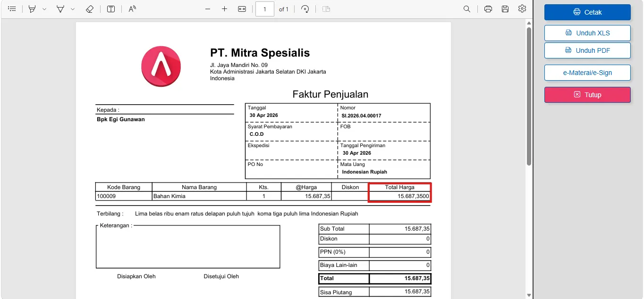Click payment term value 'C.O.D'
Screen dimensions: 644x299
[257, 134]
